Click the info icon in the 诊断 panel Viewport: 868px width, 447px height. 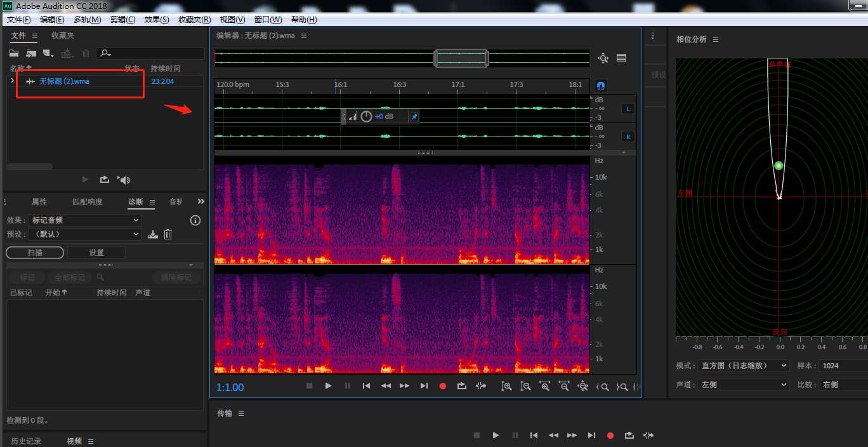tap(195, 220)
